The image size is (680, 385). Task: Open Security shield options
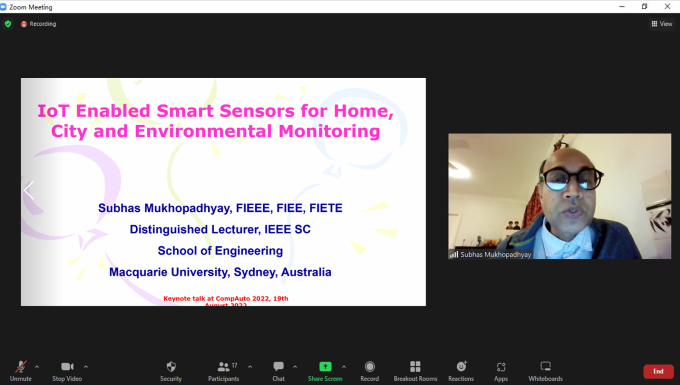pyautogui.click(x=171, y=371)
